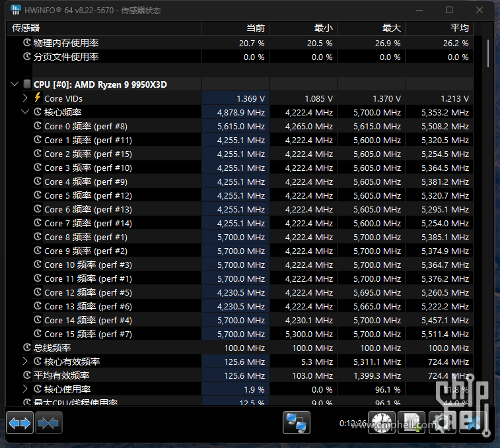Click the vertical scrollbar thumb
This screenshot has width=500, height=448.
click(488, 53)
